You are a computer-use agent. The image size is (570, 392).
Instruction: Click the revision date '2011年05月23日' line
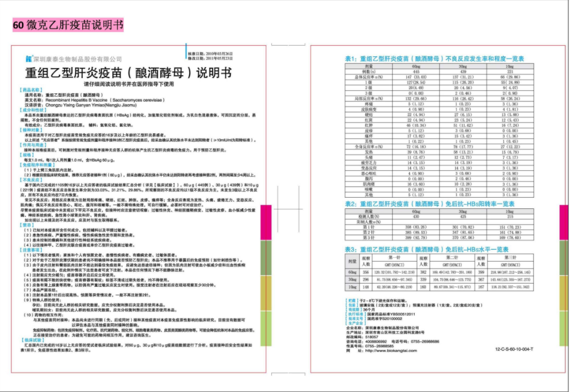coord(210,58)
